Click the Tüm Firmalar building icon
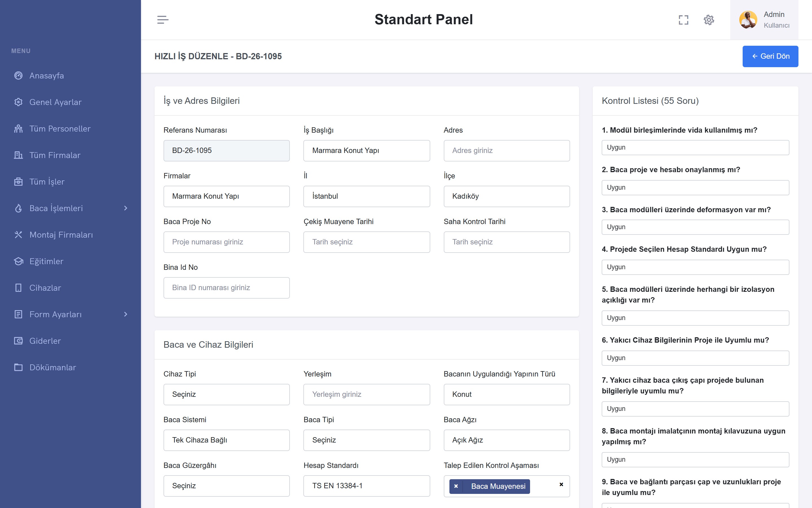Image resolution: width=812 pixels, height=508 pixels. [x=18, y=155]
